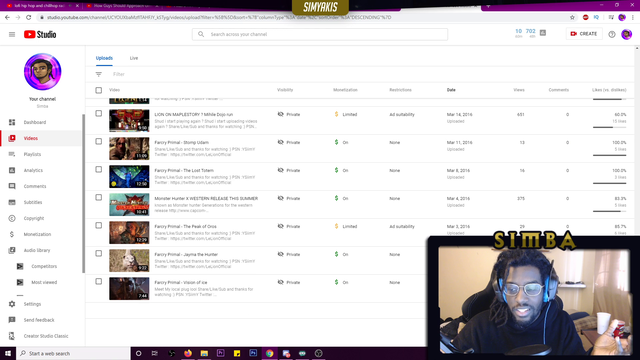Check the Monster Hunter X video checkbox
The image size is (640, 360).
pyautogui.click(x=98, y=198)
